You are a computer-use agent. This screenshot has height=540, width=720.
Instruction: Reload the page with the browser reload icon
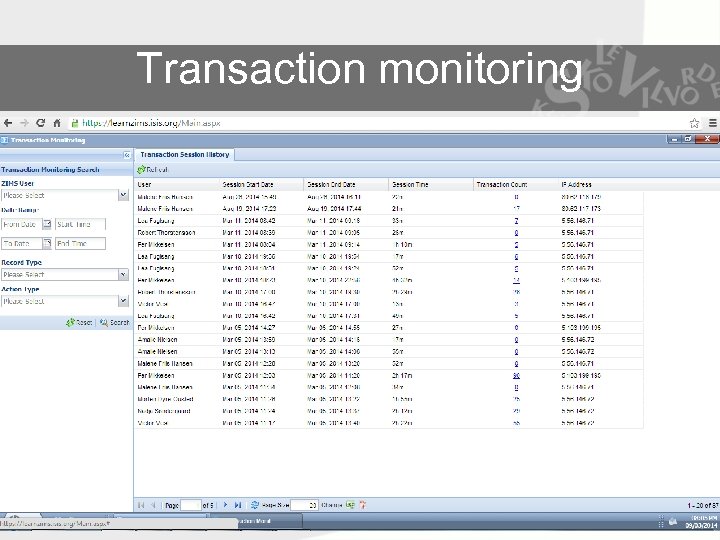pos(40,123)
